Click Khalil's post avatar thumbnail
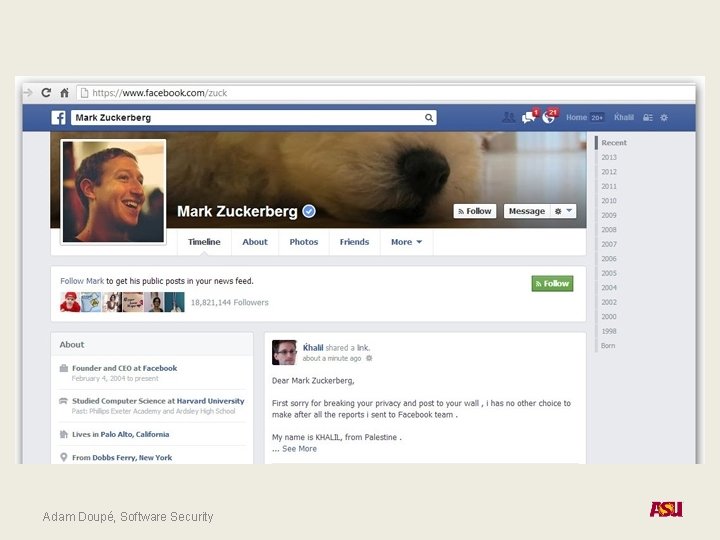Screen dimensions: 720x540 [284, 352]
